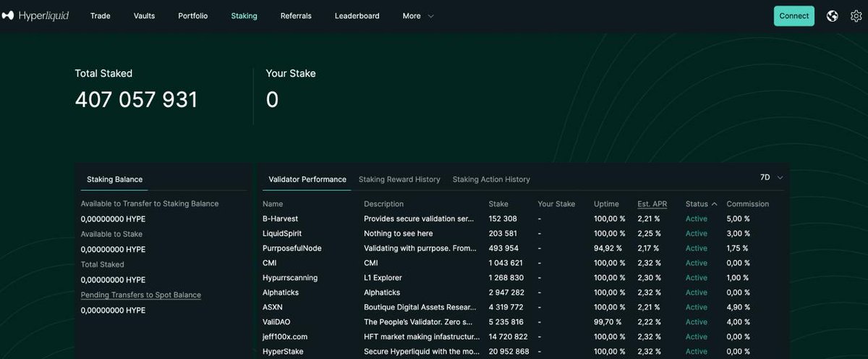Select the Staking nav item
The image size is (868, 359).
pyautogui.click(x=244, y=16)
